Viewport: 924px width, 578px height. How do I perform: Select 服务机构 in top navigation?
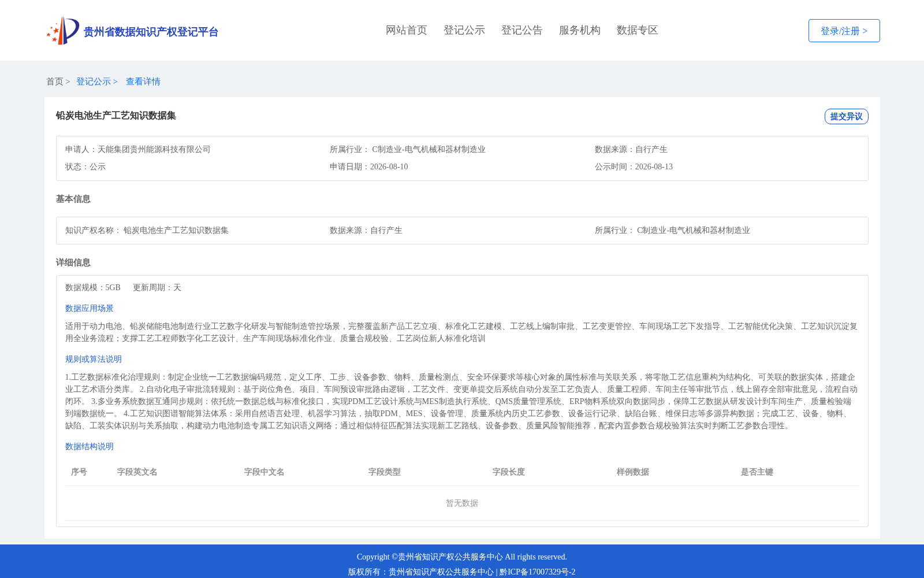click(x=580, y=30)
